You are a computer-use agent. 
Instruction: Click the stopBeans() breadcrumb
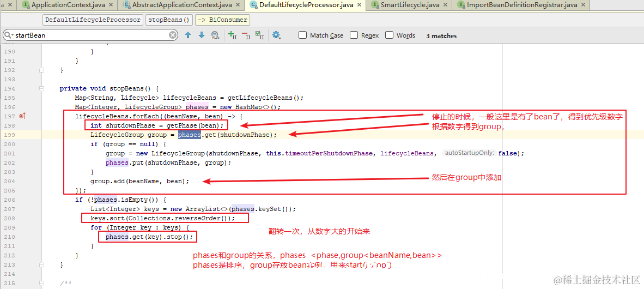(x=169, y=20)
